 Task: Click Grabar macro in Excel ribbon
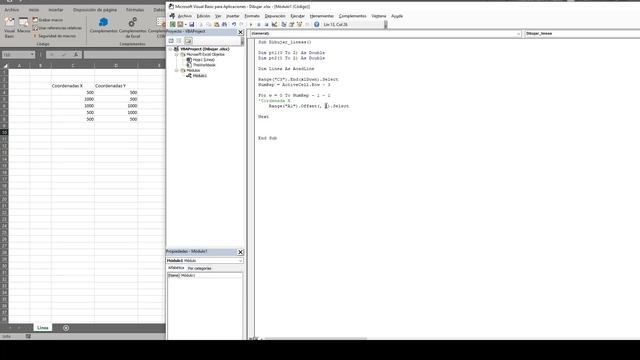[48, 20]
